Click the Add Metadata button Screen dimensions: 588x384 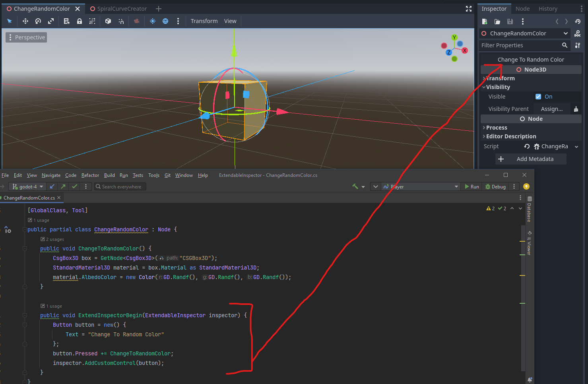pos(531,159)
